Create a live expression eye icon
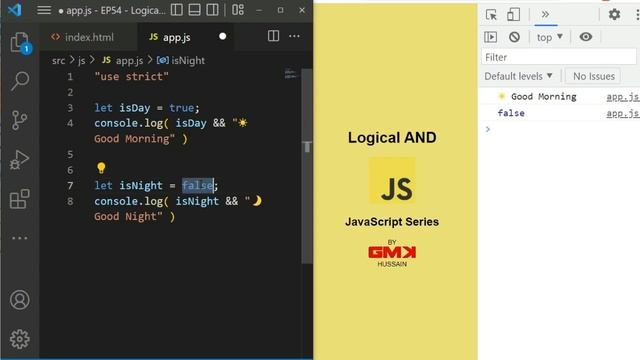Viewport: 640px width, 360px height. point(586,37)
